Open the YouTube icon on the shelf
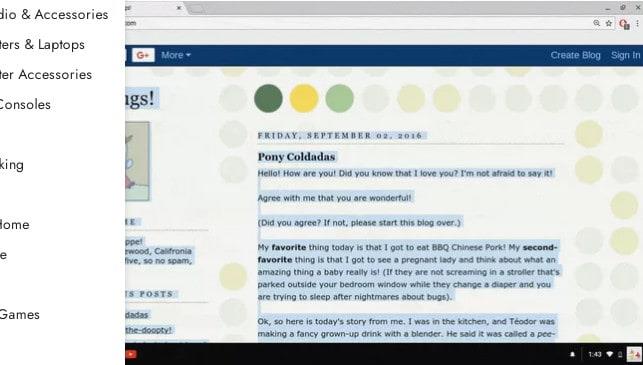 pyautogui.click(x=131, y=354)
